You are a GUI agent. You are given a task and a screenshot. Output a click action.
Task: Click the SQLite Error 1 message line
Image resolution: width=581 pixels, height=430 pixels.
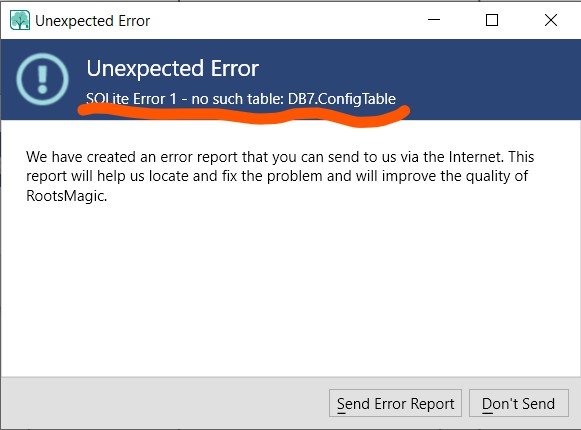coord(241,99)
